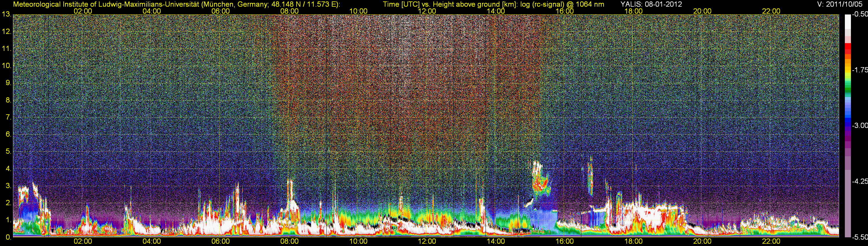The image size is (868, 246).
Task: Select the 22:00 label on the bottom time axis
Action: click(x=771, y=241)
